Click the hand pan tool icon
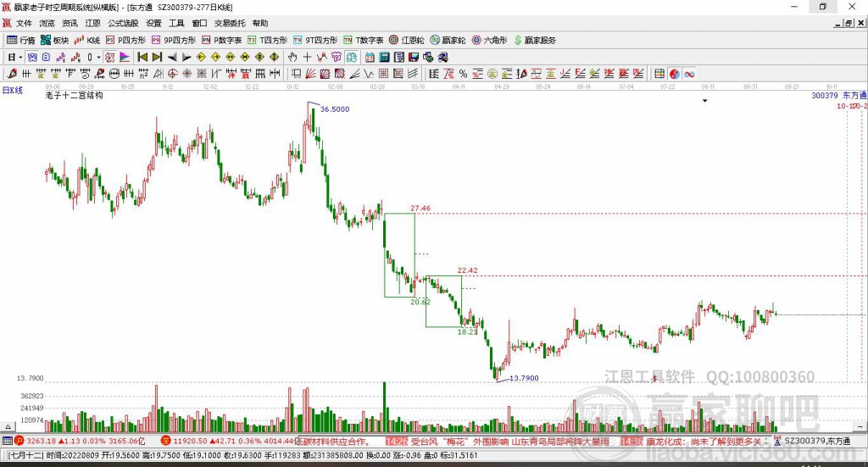868x467 pixels. click(292, 57)
